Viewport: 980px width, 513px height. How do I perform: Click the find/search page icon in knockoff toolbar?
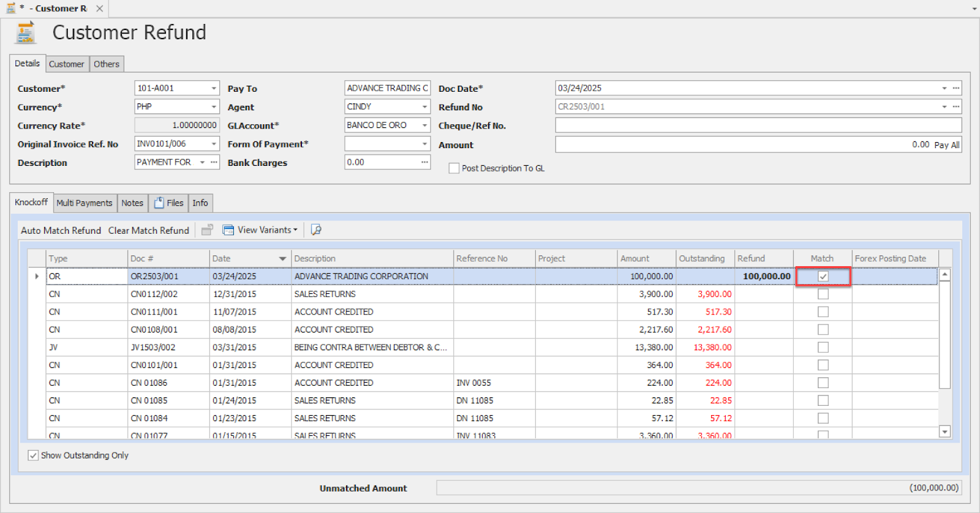(316, 230)
